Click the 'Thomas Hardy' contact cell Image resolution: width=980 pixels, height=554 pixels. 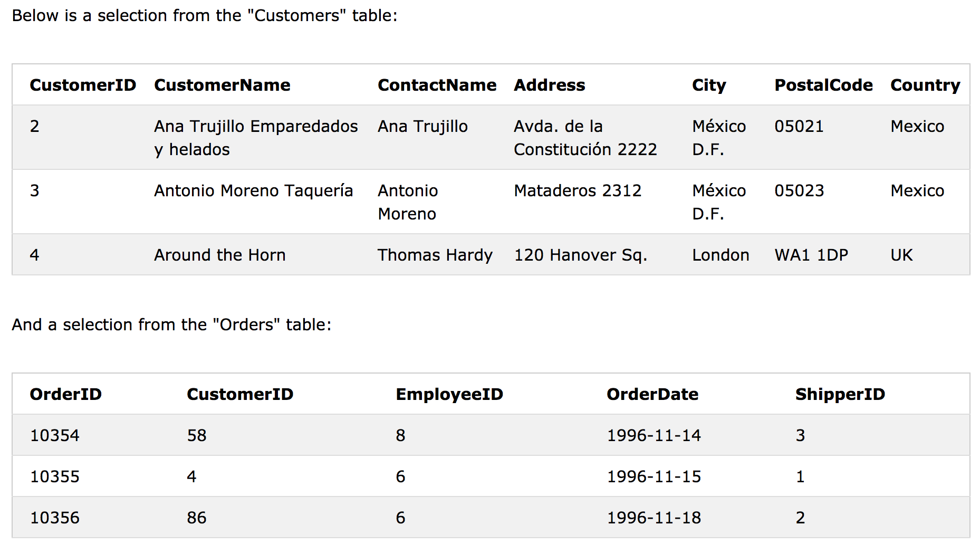pyautogui.click(x=435, y=255)
